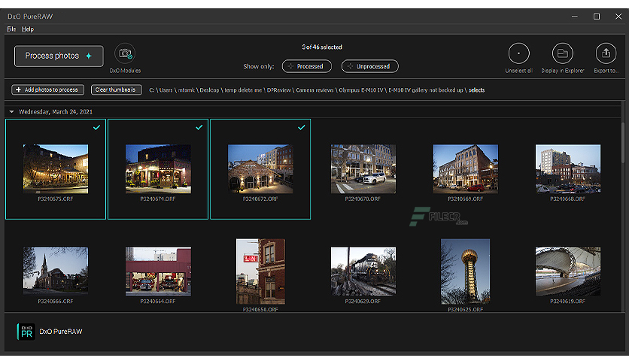Image resolution: width=629 pixels, height=364 pixels.
Task: Click the '3 of 46 selected' text
Action: (x=322, y=47)
